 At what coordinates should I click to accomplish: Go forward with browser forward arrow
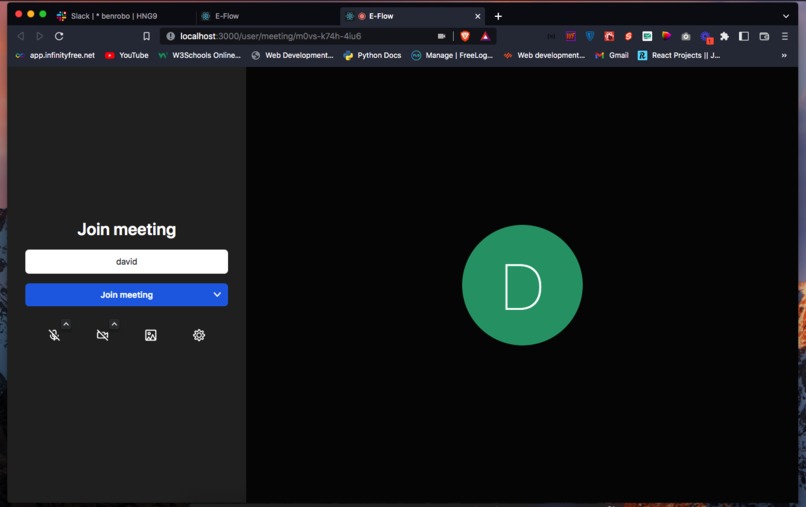pyautogui.click(x=40, y=36)
